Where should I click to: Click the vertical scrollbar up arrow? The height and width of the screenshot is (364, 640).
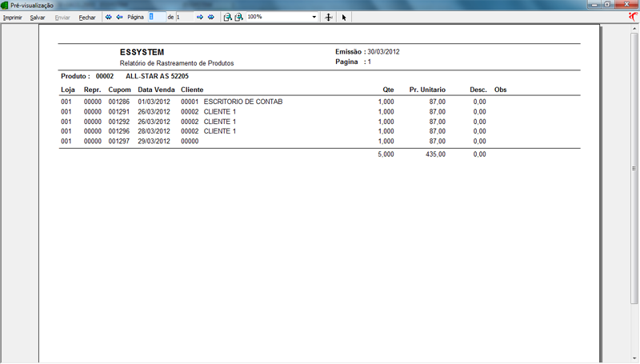[x=634, y=27]
